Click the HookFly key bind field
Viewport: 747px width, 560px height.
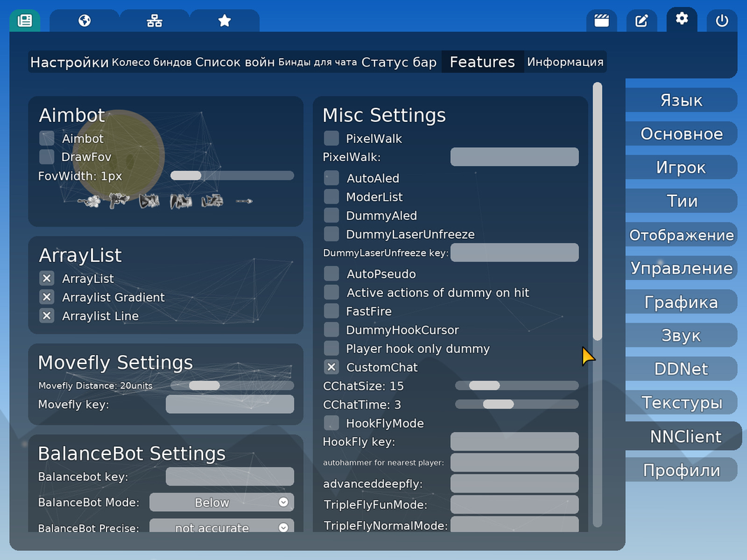(515, 442)
